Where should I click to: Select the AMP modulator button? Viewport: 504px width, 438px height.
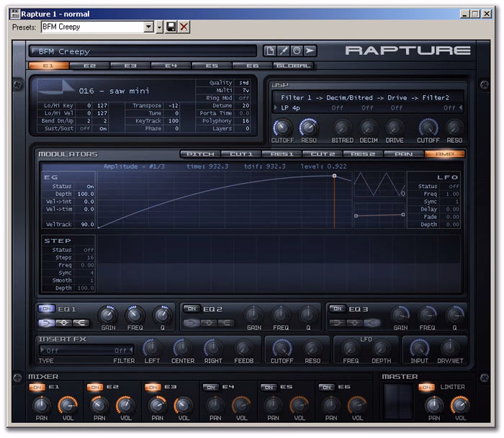[444, 154]
